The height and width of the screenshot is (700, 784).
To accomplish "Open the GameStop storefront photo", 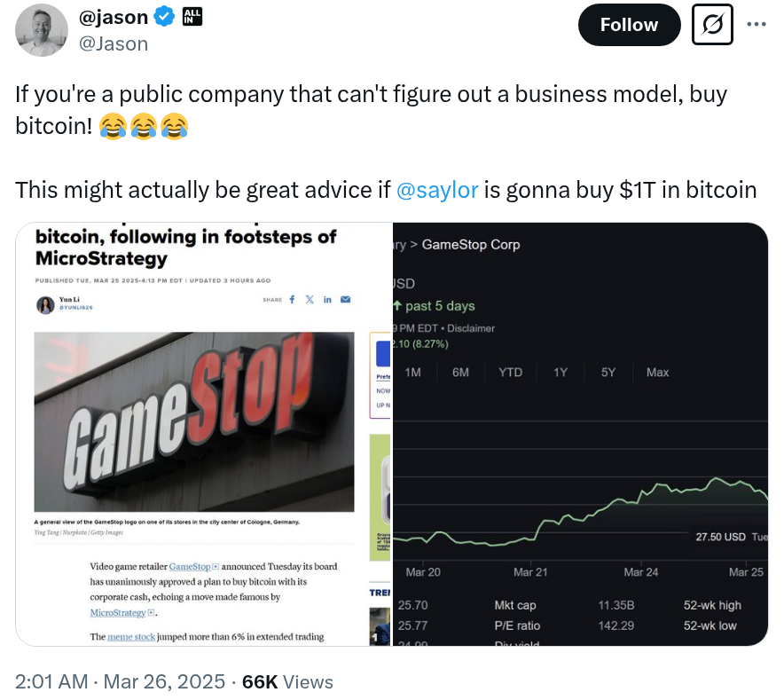I will tap(193, 422).
